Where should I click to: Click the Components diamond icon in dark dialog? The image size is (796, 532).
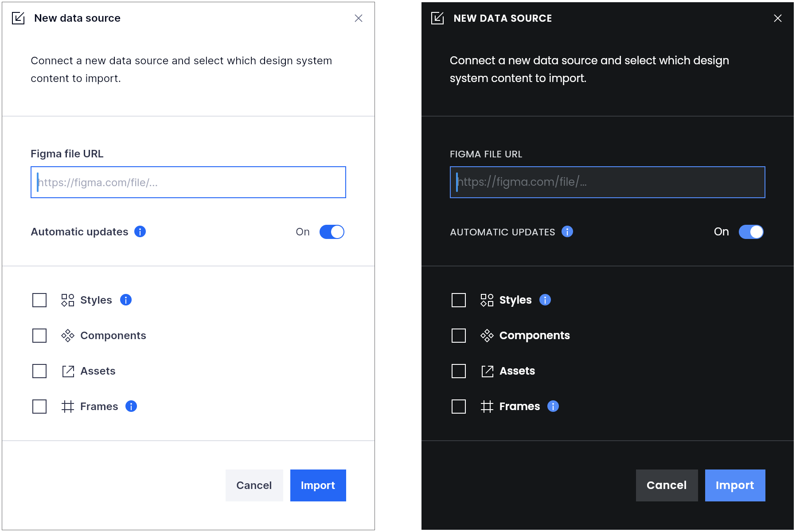coord(487,336)
